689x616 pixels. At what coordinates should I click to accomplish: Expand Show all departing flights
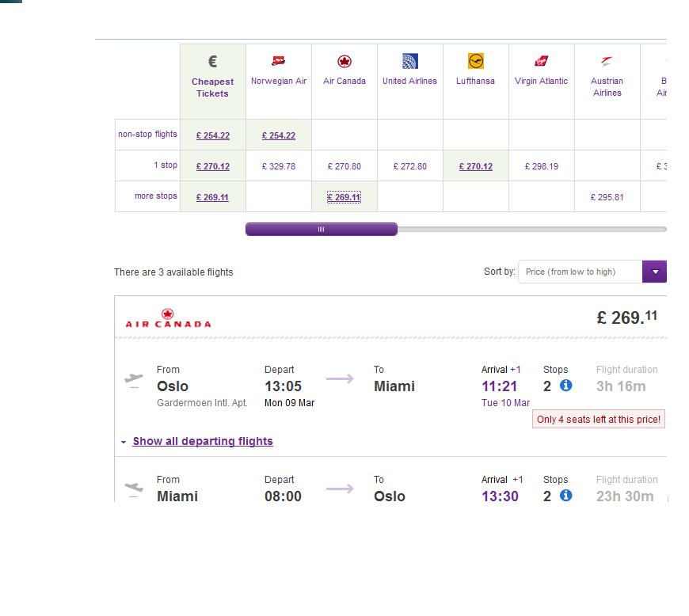click(x=203, y=441)
